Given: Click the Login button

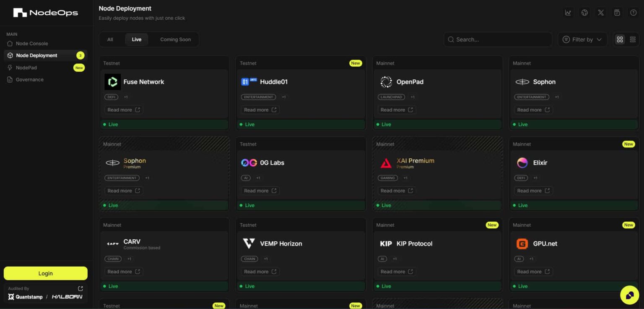Looking at the screenshot, I should tap(45, 273).
